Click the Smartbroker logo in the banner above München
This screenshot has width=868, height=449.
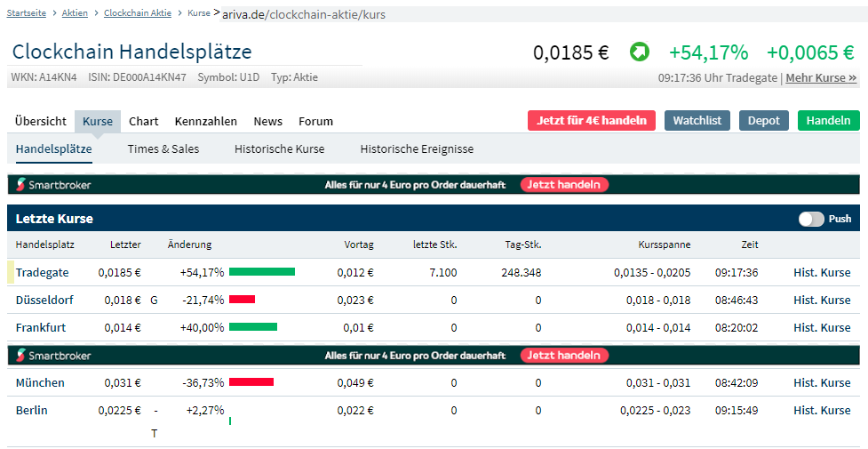pyautogui.click(x=53, y=356)
